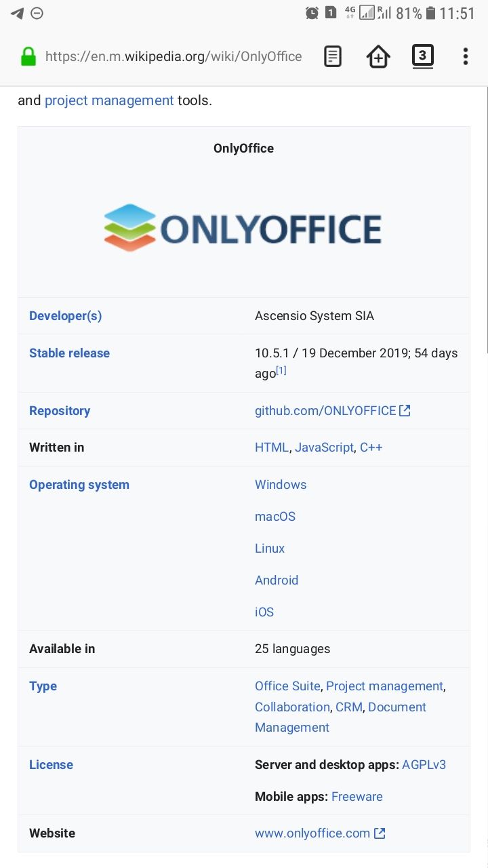Open the Developer(s) link
Screen dimensions: 488x868
point(65,315)
